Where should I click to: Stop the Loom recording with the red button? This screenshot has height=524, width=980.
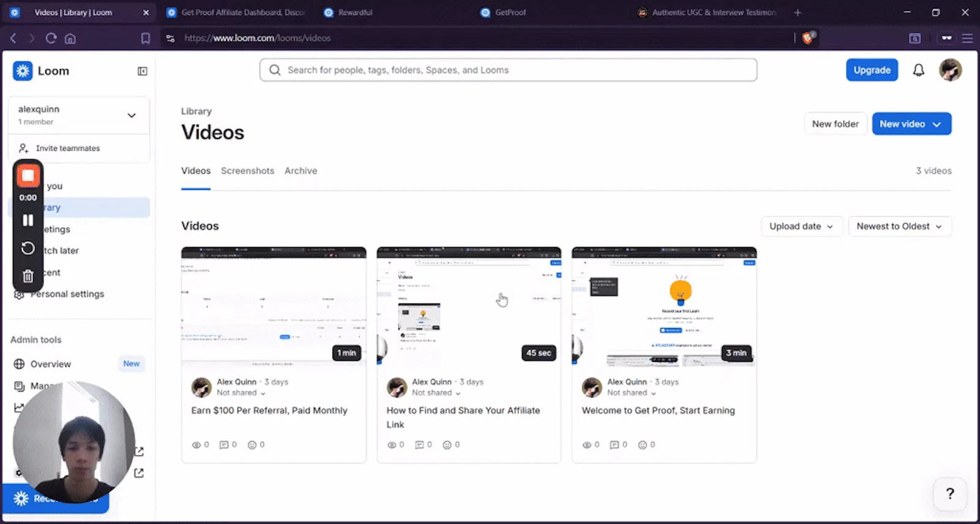(28, 176)
